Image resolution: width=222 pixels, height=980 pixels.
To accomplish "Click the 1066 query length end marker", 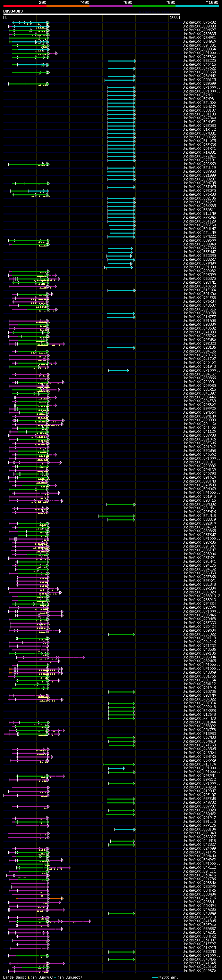I will click(174, 17).
